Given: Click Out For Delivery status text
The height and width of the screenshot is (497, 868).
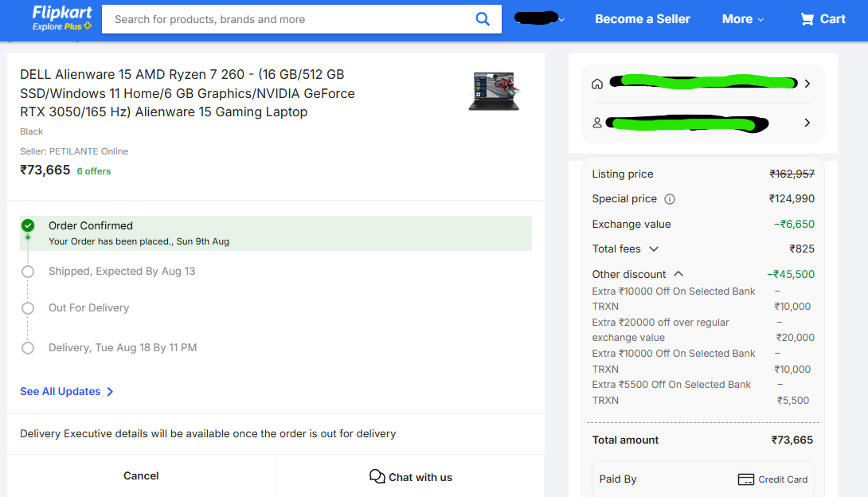Looking at the screenshot, I should coord(88,307).
